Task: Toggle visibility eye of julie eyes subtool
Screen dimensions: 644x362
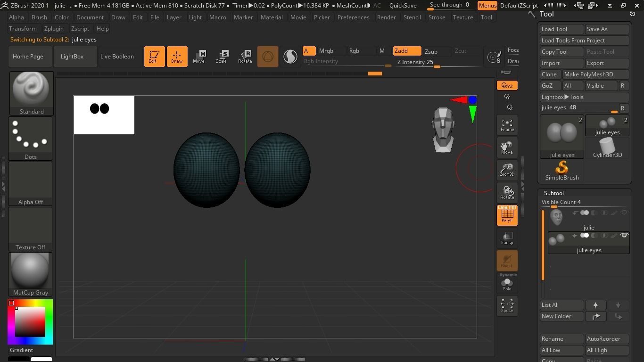Action: pos(624,235)
